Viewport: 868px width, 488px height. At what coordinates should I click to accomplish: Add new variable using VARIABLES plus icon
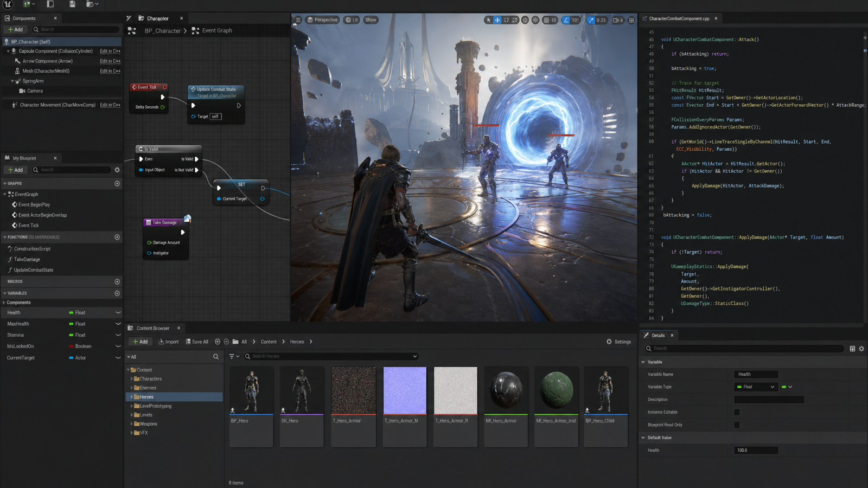[117, 293]
